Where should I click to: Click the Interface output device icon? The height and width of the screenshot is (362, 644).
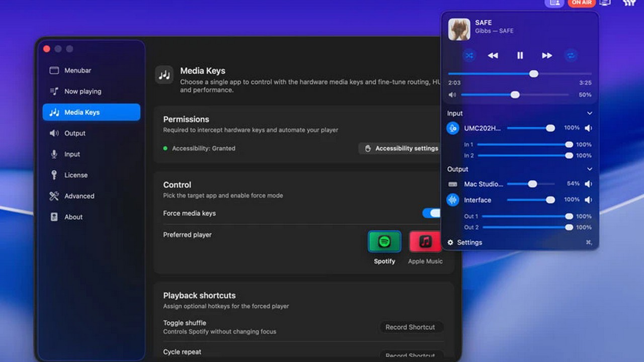(453, 200)
